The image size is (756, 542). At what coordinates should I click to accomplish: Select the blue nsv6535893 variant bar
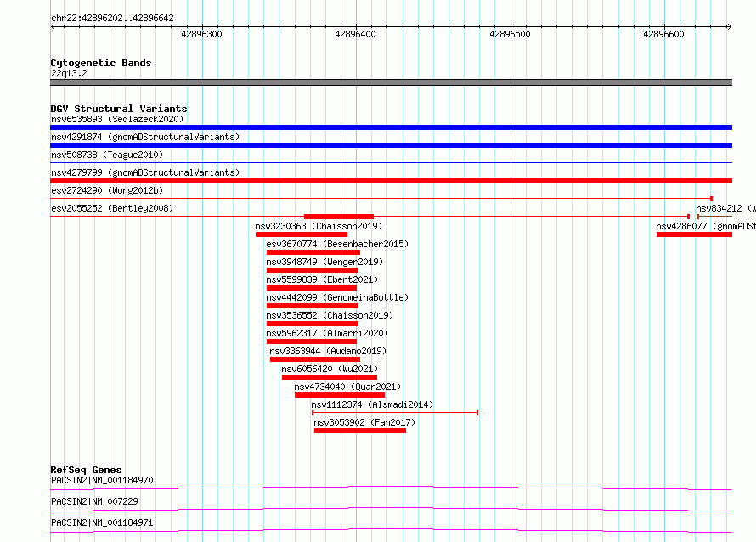pos(391,127)
